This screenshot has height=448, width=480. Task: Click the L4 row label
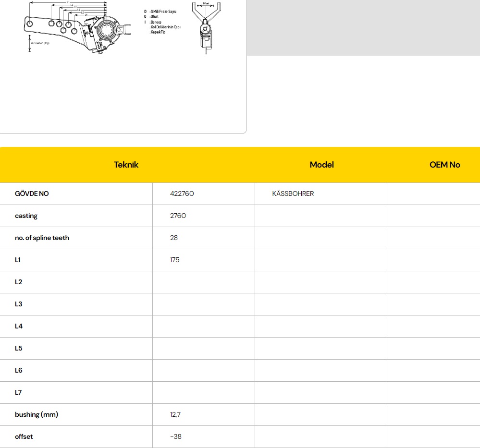[x=18, y=326]
